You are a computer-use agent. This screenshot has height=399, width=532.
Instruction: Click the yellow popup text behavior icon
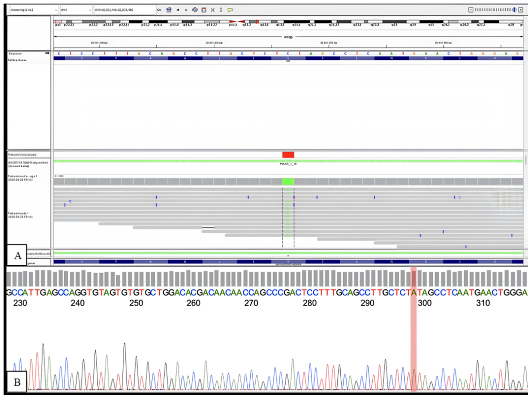pos(230,10)
